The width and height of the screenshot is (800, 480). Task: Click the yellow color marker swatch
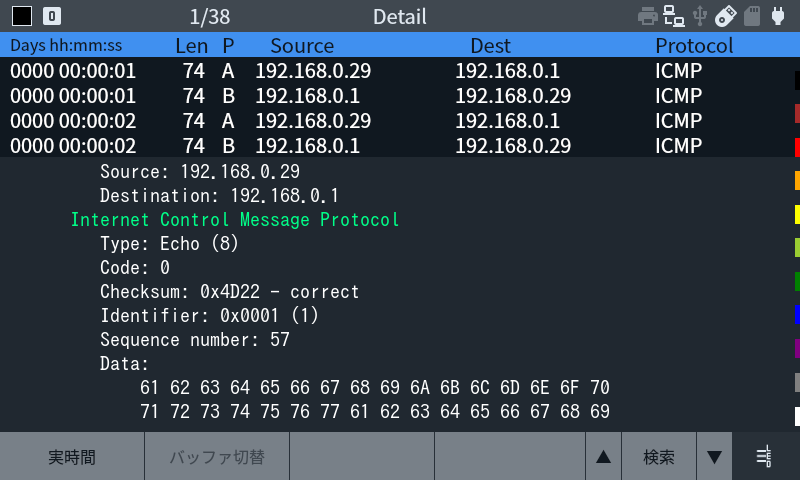(797, 214)
